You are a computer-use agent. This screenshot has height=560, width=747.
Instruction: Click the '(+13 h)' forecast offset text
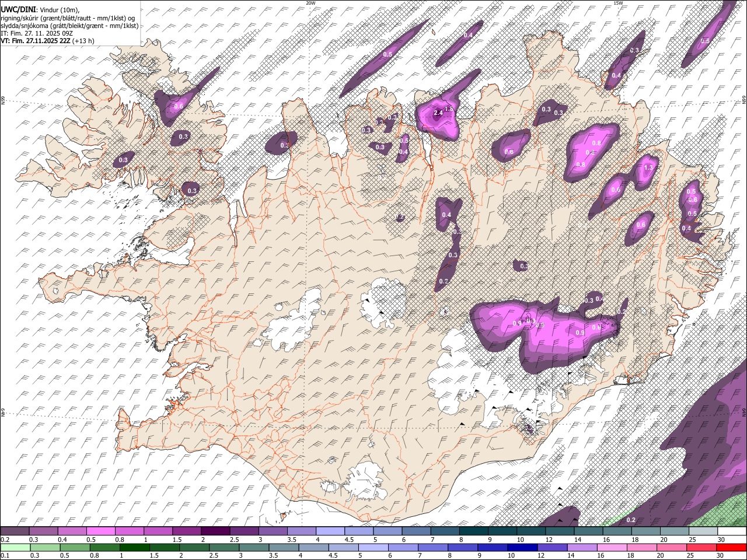(83, 41)
